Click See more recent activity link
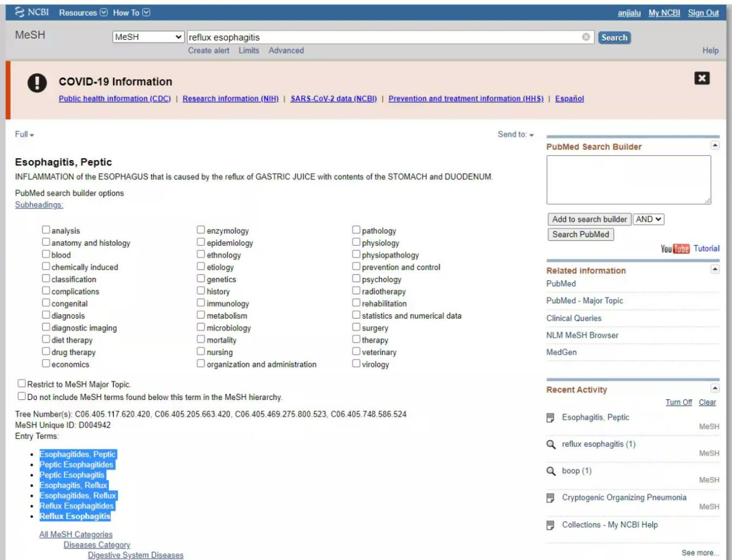This screenshot has height=560, width=732. tap(700, 553)
